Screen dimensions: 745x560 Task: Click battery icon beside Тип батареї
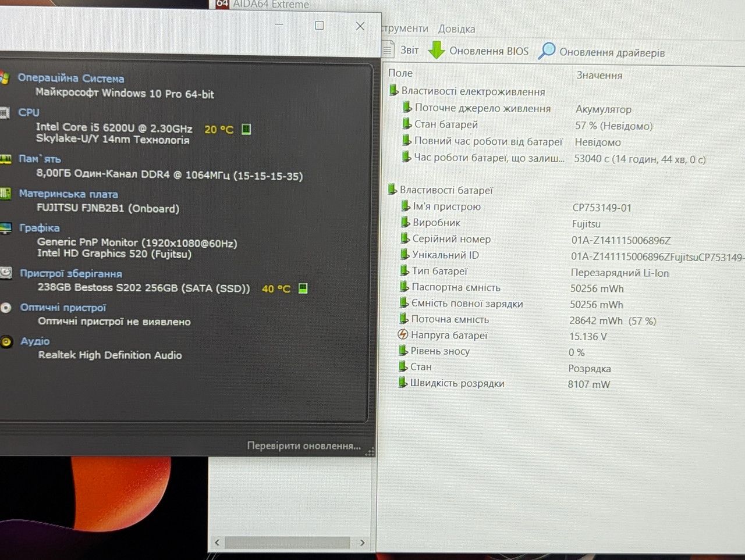405,270
